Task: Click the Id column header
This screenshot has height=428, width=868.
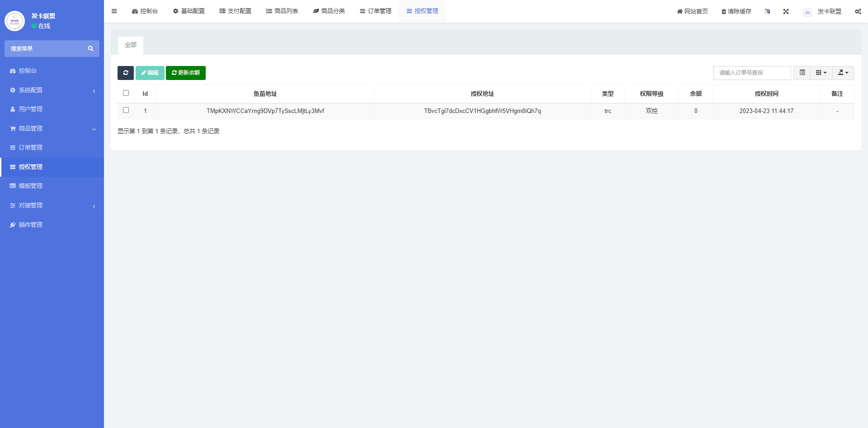Action: tap(145, 94)
